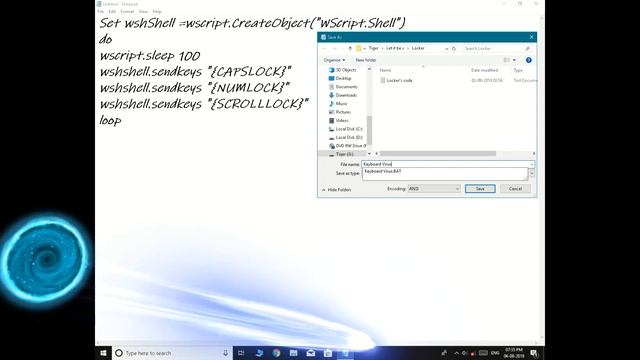
Task: Open the Encoding dropdown
Action: [x=434, y=189]
